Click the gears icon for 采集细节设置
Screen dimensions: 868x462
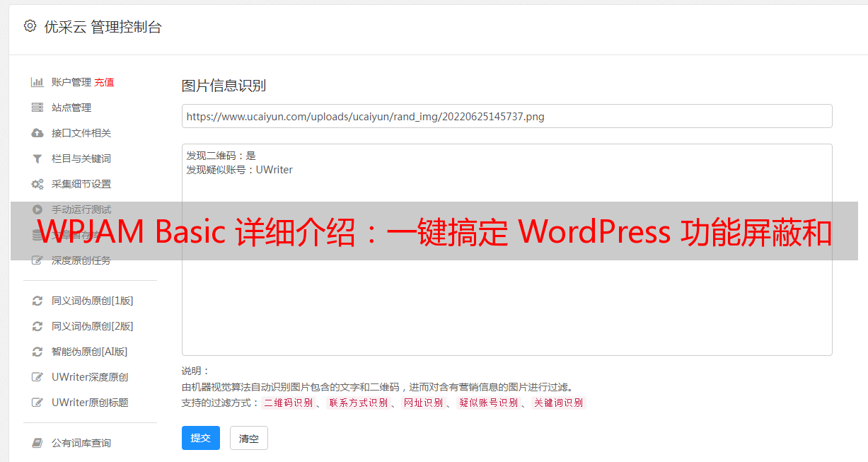(37, 184)
